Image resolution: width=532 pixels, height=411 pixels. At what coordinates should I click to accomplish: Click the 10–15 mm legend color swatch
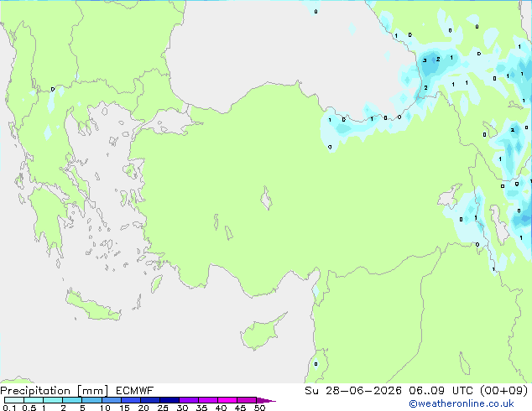(x=111, y=400)
